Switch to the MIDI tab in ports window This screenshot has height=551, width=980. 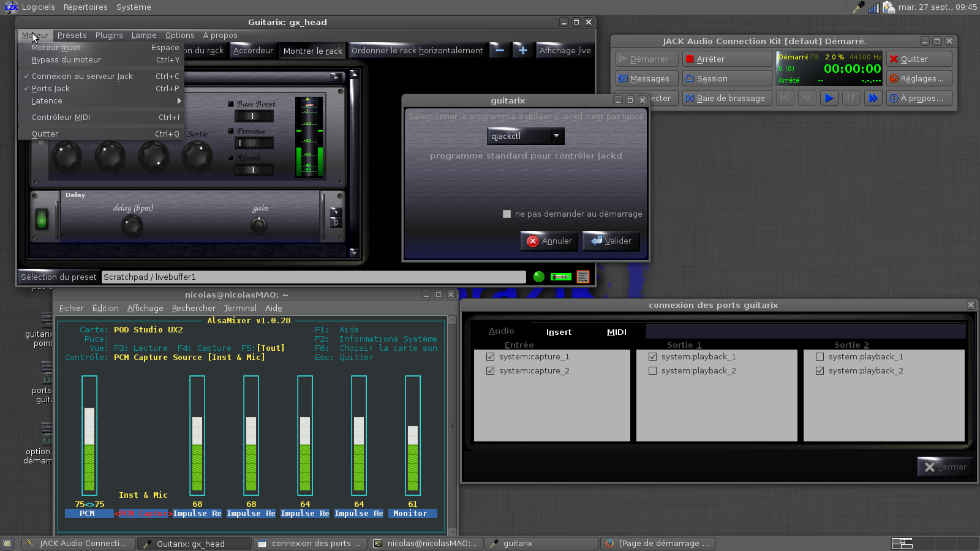click(x=616, y=332)
